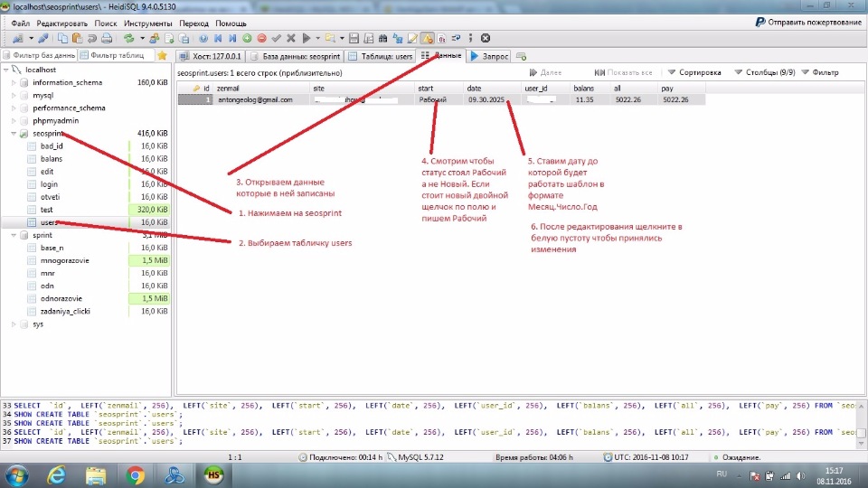Switch to the Хост: 127.0.0.1 tab
This screenshot has width=868, height=488.
[211, 56]
